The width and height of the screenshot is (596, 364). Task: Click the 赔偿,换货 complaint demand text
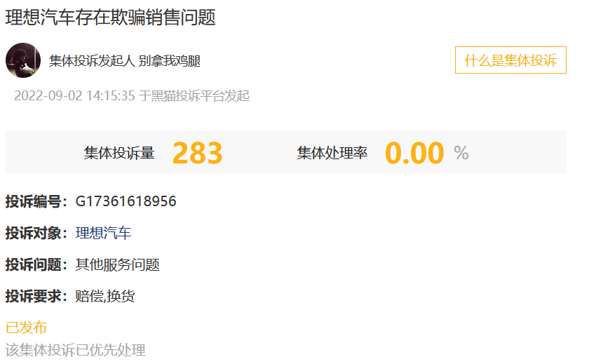click(x=105, y=296)
